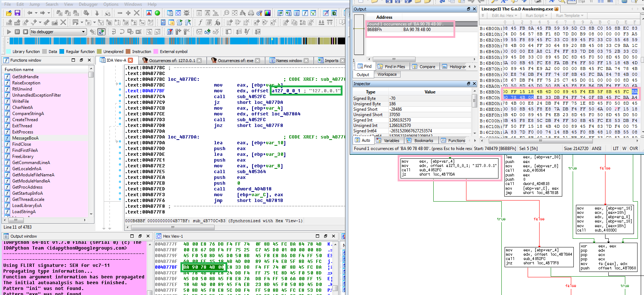
Task: Click the zoom in plus icon
Action: point(128,13)
